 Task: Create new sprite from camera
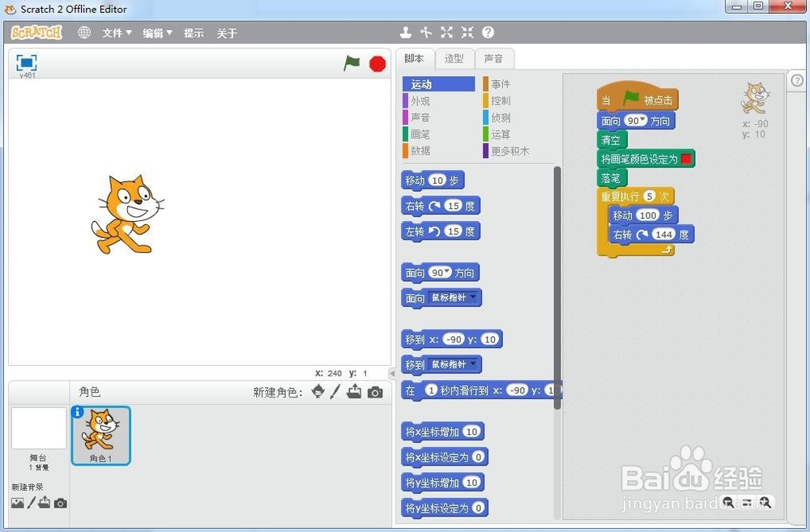pos(376,393)
